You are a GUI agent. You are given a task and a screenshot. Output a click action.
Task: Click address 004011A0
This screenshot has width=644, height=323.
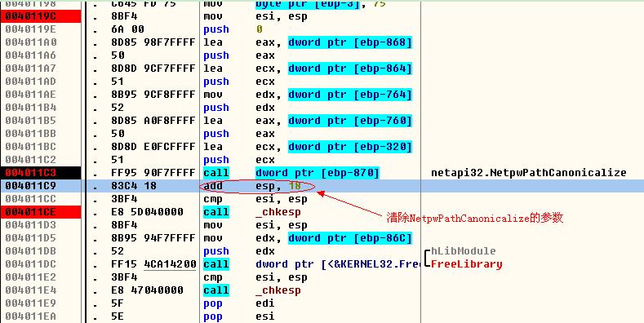click(31, 42)
